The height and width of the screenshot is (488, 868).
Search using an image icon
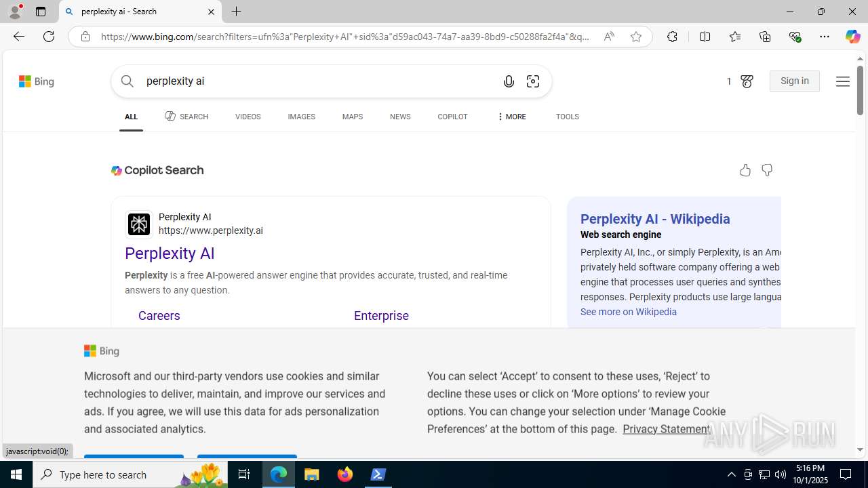click(x=533, y=81)
